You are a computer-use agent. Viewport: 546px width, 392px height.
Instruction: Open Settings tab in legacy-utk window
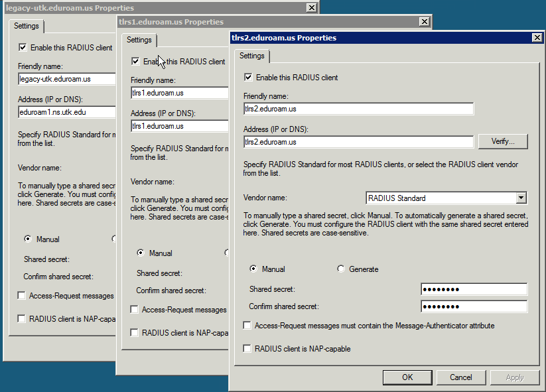(26, 26)
